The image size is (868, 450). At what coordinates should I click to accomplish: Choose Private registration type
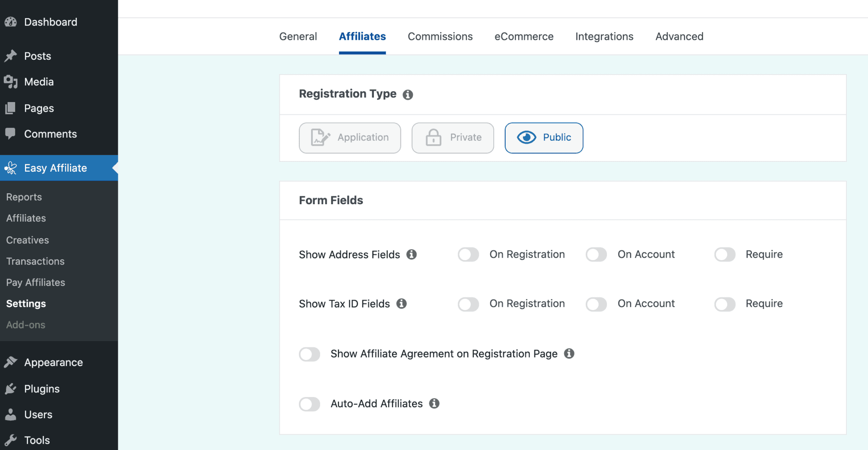point(452,138)
